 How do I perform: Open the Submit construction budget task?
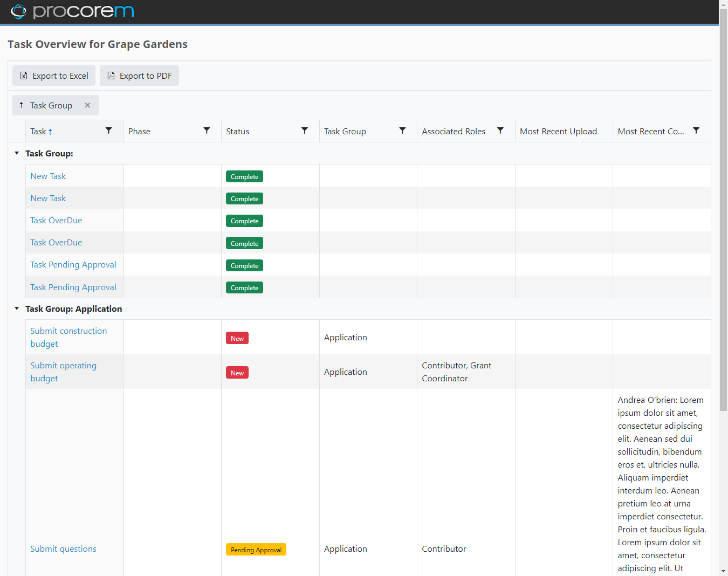point(68,337)
